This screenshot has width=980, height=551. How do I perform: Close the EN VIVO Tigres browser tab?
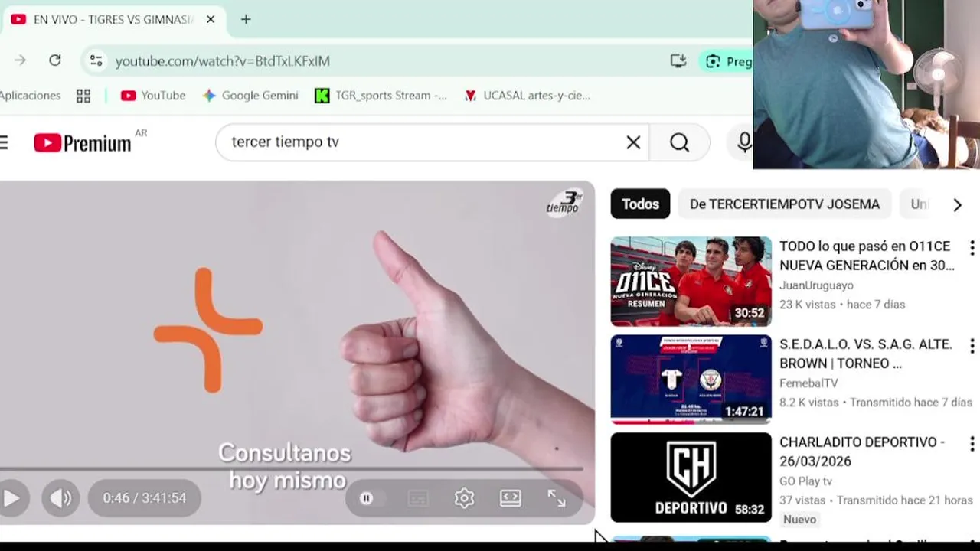[211, 19]
